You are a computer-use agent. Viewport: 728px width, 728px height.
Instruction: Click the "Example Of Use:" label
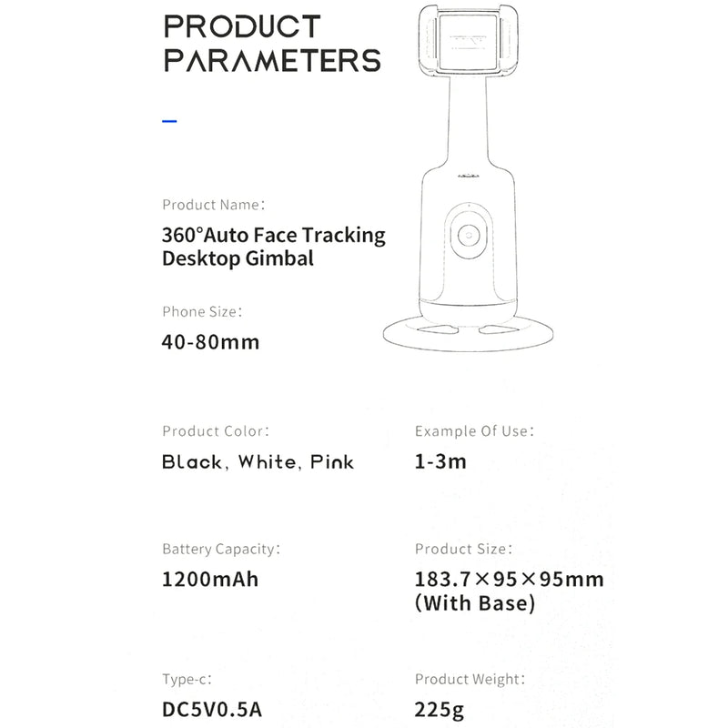tap(474, 430)
